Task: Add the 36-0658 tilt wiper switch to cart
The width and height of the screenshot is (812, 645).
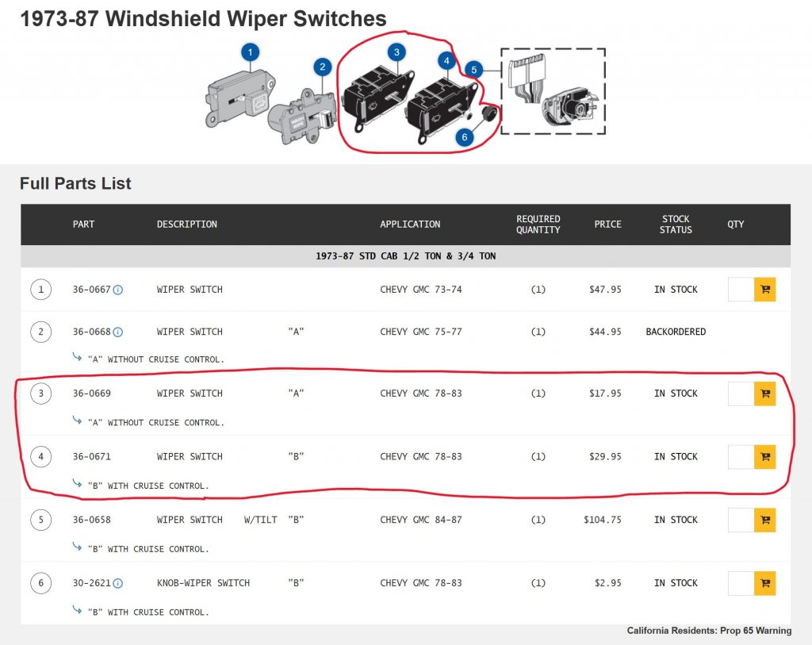Action: (765, 520)
